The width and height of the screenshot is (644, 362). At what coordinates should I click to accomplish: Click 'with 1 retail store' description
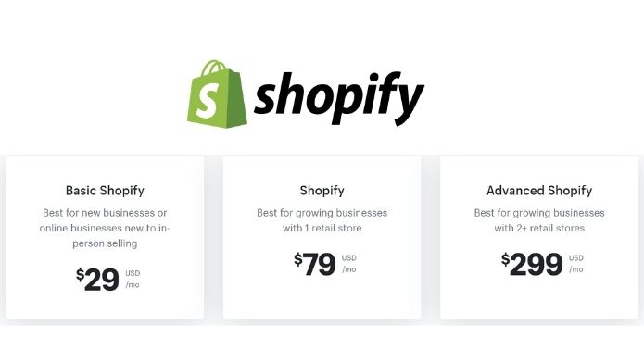pyautogui.click(x=322, y=228)
